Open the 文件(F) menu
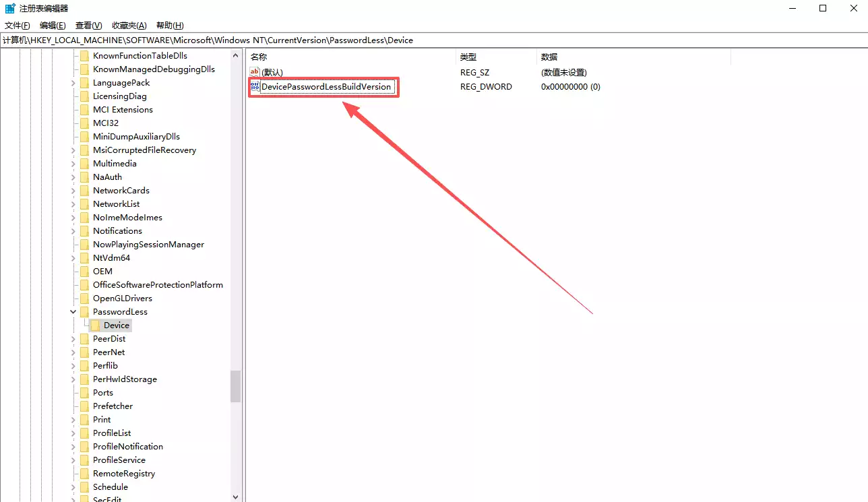Image resolution: width=868 pixels, height=502 pixels. click(18, 26)
